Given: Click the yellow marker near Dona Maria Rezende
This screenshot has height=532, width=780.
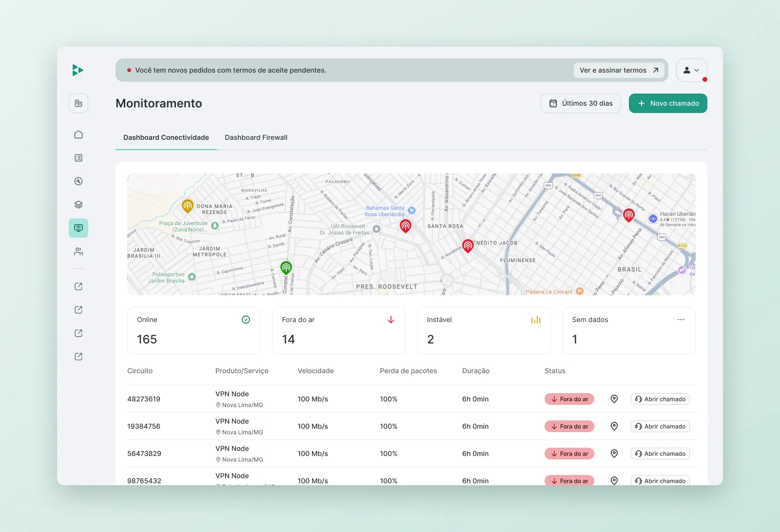Looking at the screenshot, I should tap(188, 206).
